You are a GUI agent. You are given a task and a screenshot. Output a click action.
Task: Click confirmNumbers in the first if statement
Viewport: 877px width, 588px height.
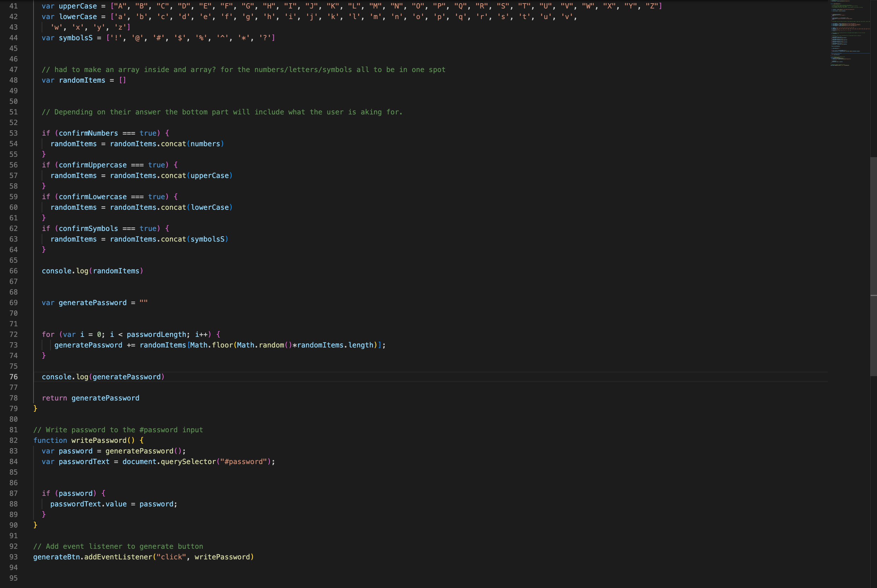[88, 133]
